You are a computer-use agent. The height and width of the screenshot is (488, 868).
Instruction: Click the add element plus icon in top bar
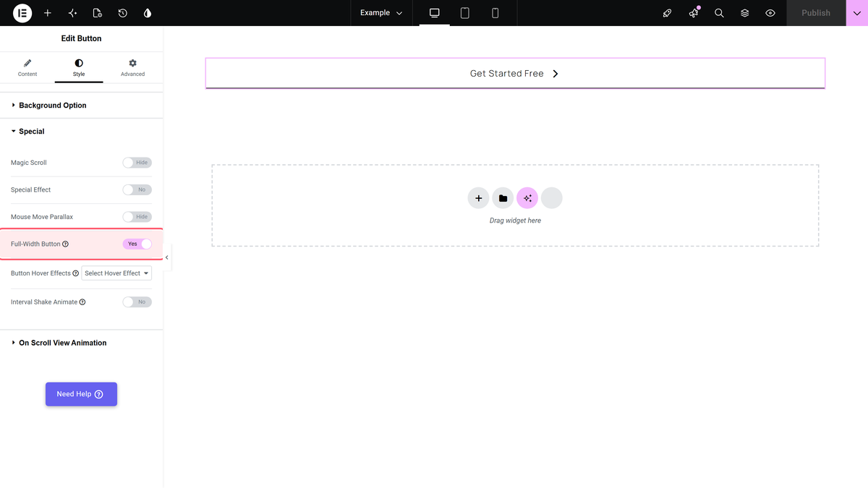pyautogui.click(x=48, y=13)
